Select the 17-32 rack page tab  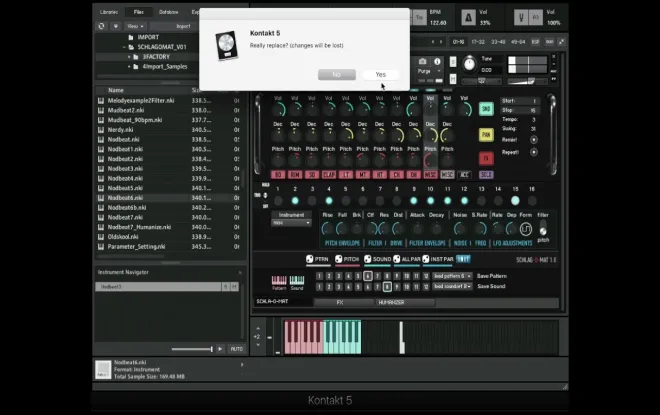coord(478,42)
